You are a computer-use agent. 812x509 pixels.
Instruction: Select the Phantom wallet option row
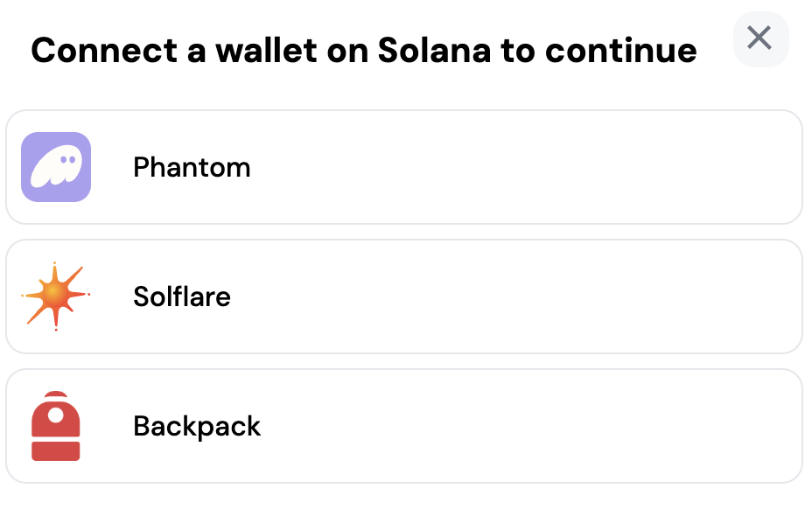pos(402,167)
